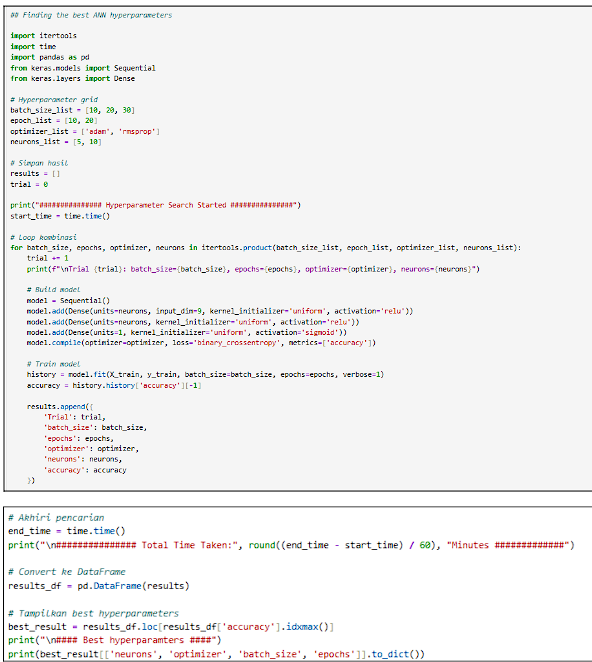Viewport: 592px width, 662px height.
Task: Click the dictionary entry "'batch_size': batch_size,"
Action: coord(95,428)
